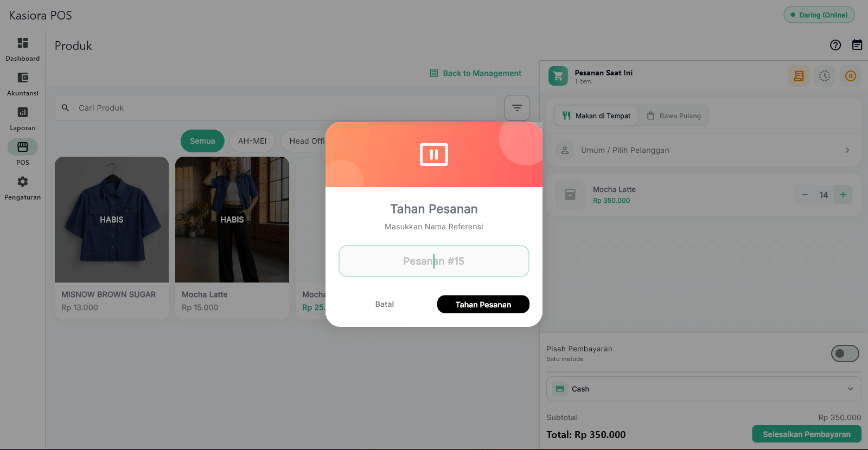Open Pengaturan gear icon
Viewport: 868px width, 450px height.
tap(23, 182)
